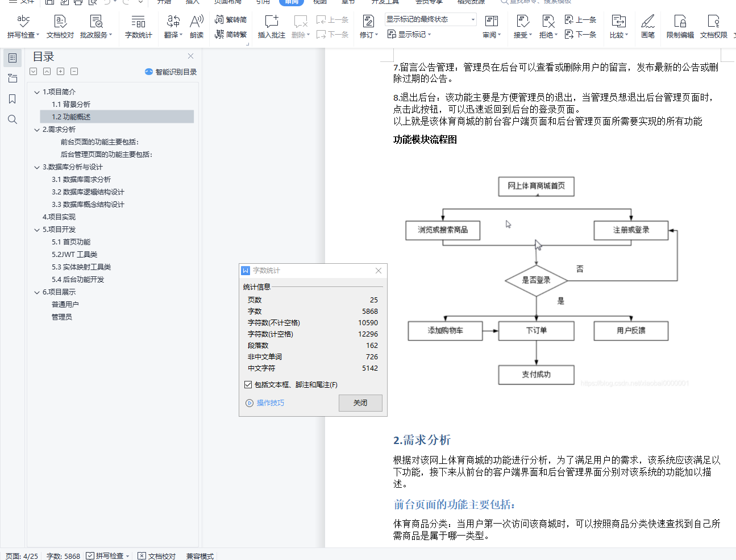Go to 4.项目实现 in the outline

click(x=59, y=217)
